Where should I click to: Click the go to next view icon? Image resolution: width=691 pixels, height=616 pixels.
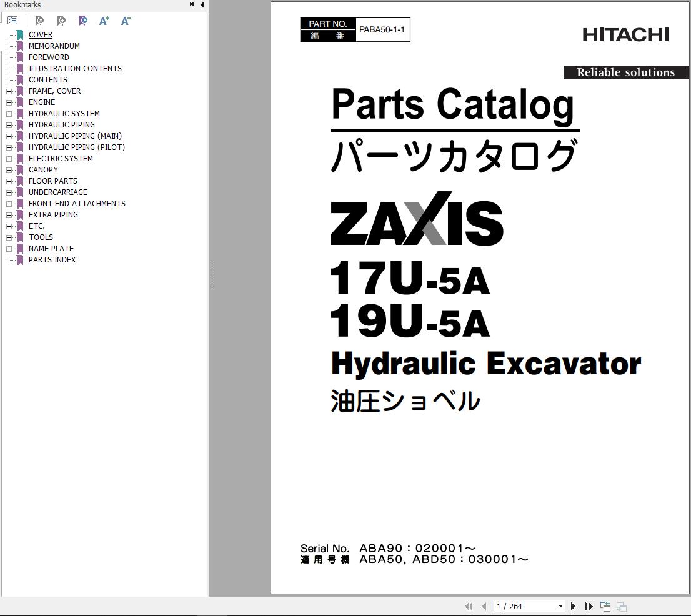coord(622,606)
